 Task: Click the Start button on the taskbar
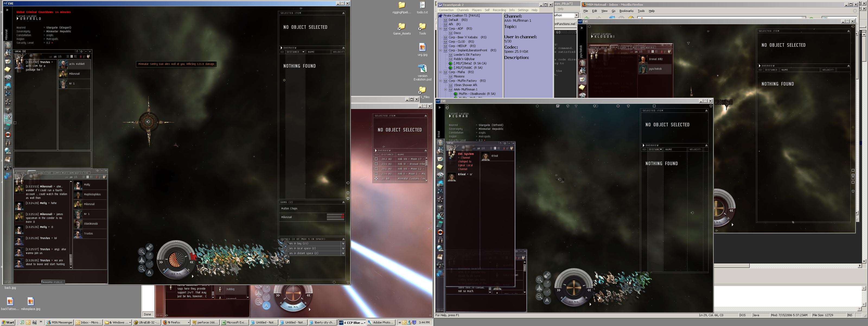click(8, 322)
